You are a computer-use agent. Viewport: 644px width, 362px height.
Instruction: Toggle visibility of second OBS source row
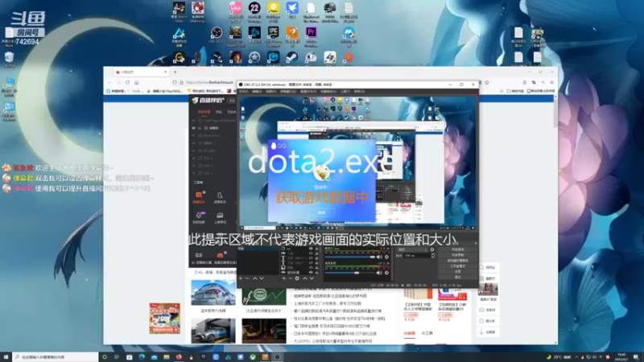[311, 253]
